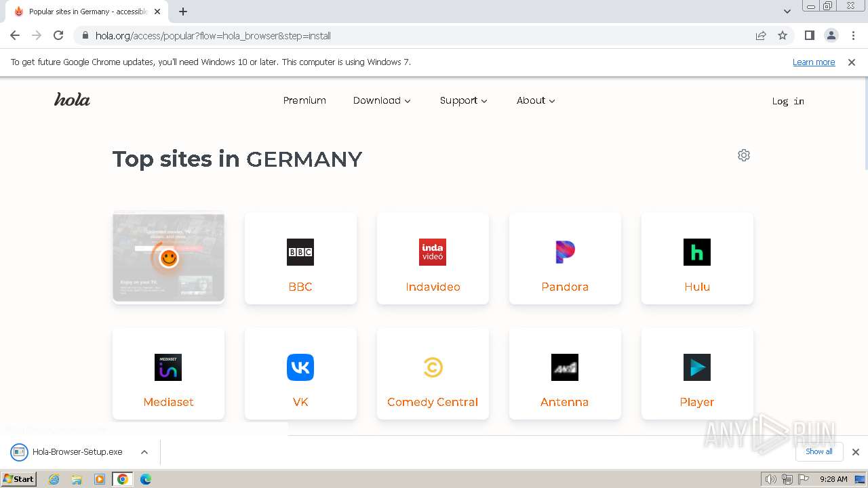Toggle the Chrome side panel icon
Viewport: 868px width, 488px height.
click(x=809, y=35)
